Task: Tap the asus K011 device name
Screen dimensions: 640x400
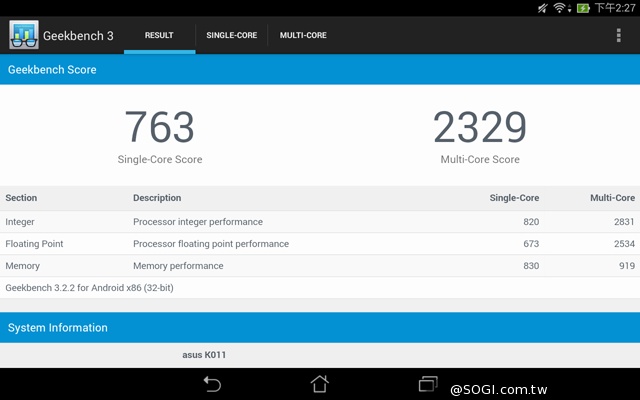Action: pyautogui.click(x=206, y=355)
